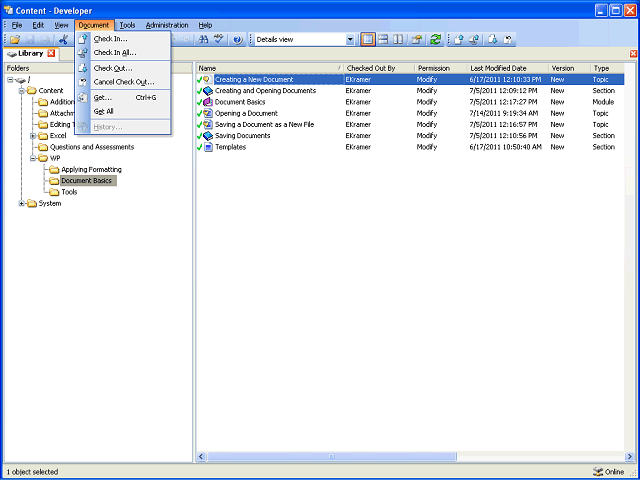
Task: Click the section icon beside Saving Documents
Action: [208, 136]
